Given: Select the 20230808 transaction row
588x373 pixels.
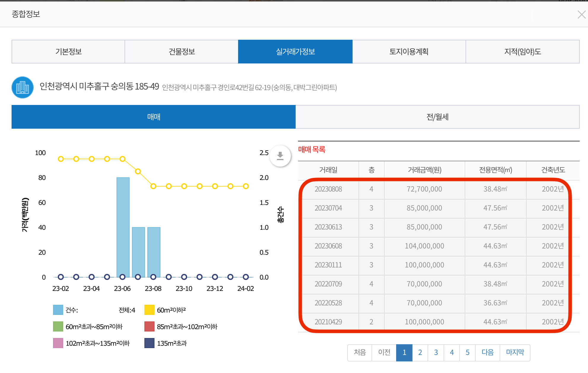Looking at the screenshot, I should [328, 189].
